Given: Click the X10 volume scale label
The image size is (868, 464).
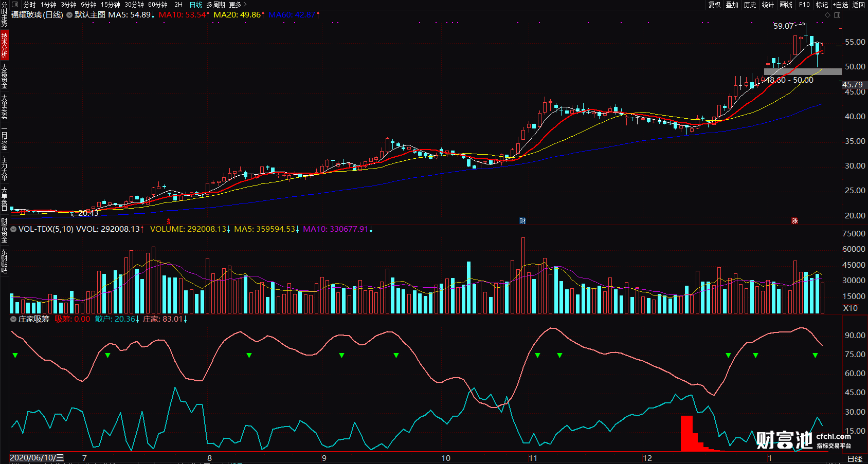Looking at the screenshot, I should [x=851, y=308].
